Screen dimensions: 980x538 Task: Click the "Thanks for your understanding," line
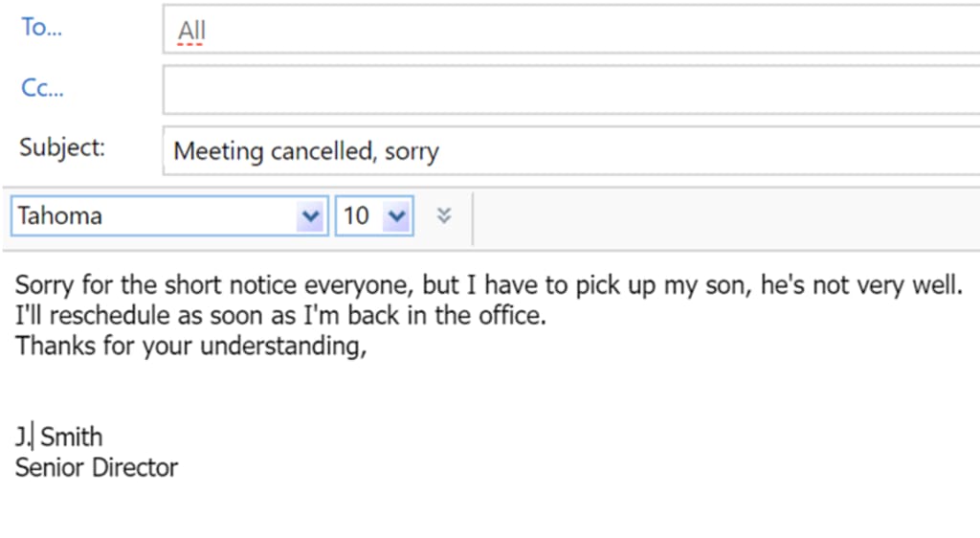[191, 346]
